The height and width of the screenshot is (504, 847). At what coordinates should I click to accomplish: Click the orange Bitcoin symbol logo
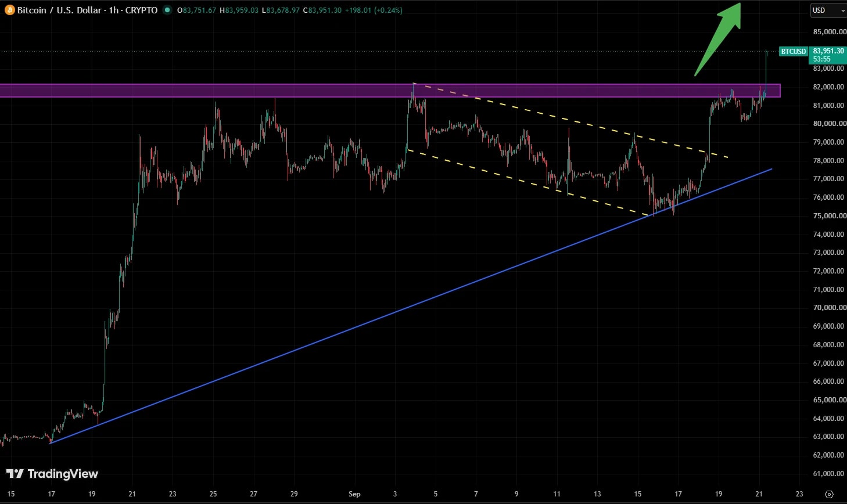click(9, 10)
